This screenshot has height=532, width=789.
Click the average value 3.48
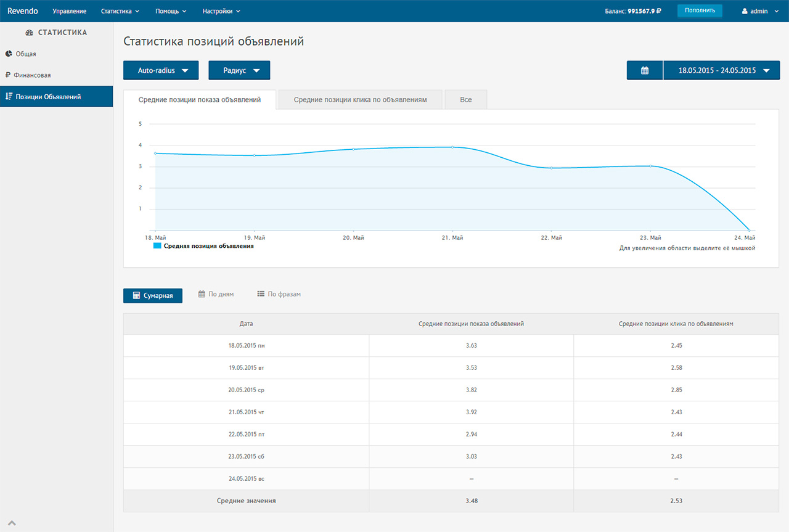[472, 501]
